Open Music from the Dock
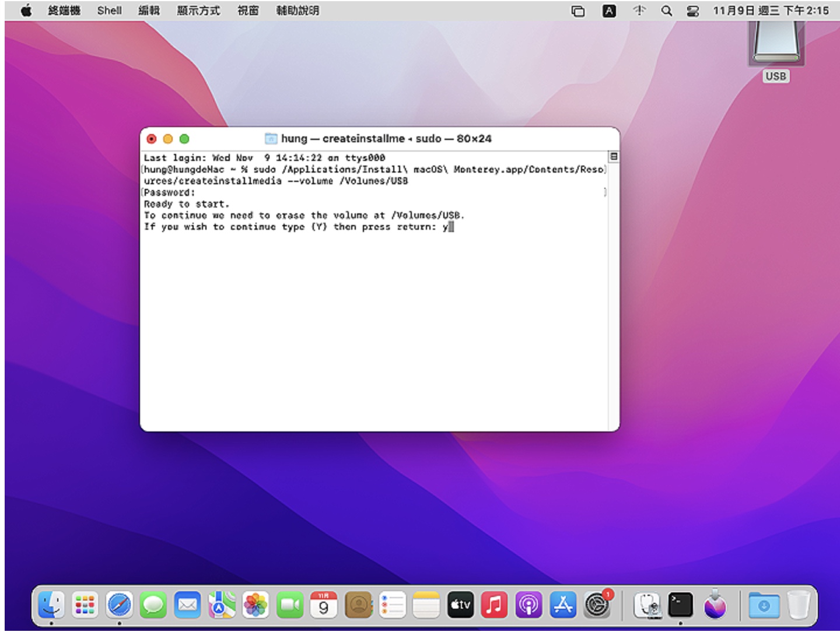 pyautogui.click(x=494, y=605)
